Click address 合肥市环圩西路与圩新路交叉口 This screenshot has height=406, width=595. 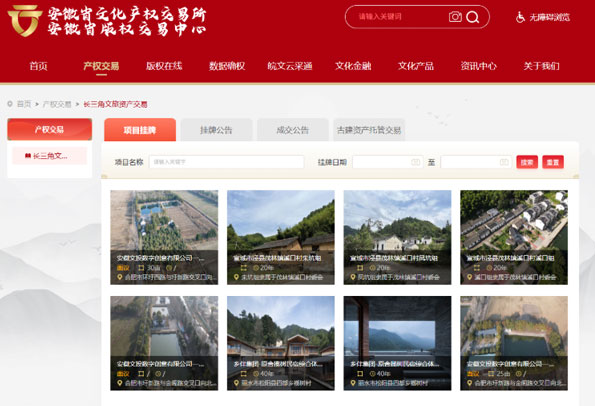pyautogui.click(x=171, y=277)
